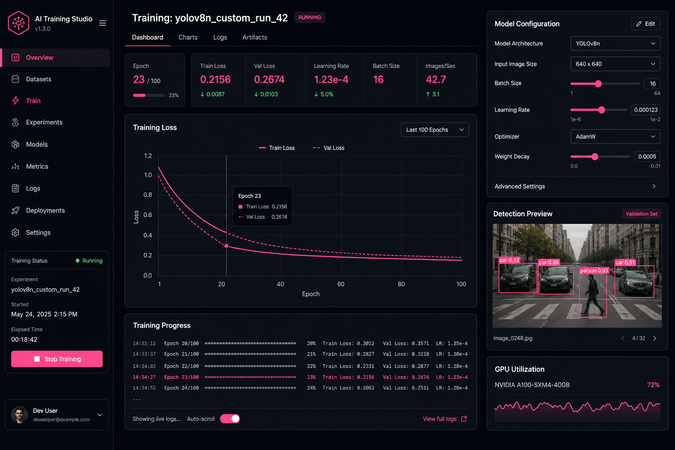Screen dimensions: 675x450
Task: Click the Val Loss 0.2674 stat
Action: [x=269, y=80]
